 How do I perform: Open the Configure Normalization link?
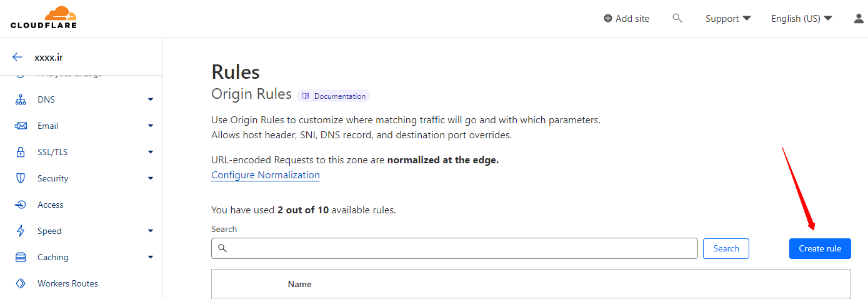[x=266, y=175]
